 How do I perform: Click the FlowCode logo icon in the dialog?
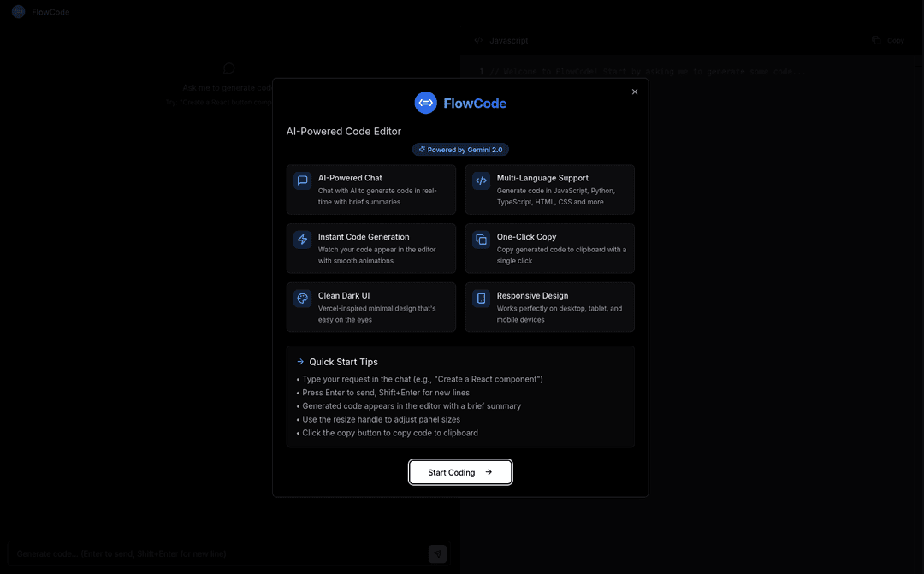tap(425, 103)
